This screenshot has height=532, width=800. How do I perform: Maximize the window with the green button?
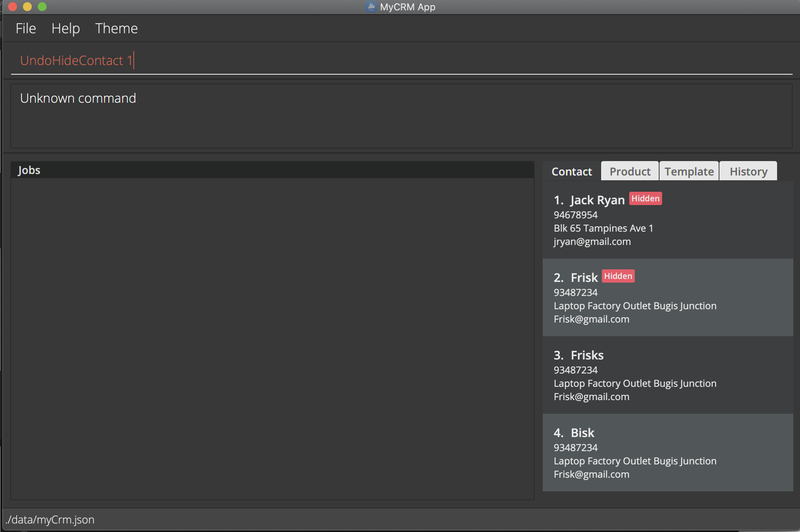coord(42,7)
